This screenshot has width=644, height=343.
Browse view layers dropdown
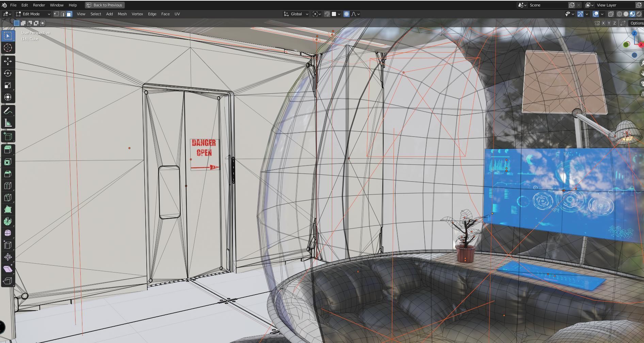coord(590,5)
